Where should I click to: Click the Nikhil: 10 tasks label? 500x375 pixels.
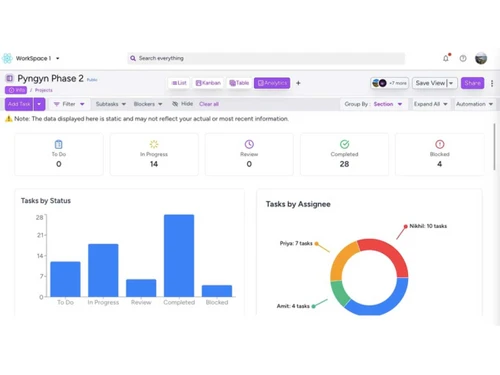click(x=428, y=226)
